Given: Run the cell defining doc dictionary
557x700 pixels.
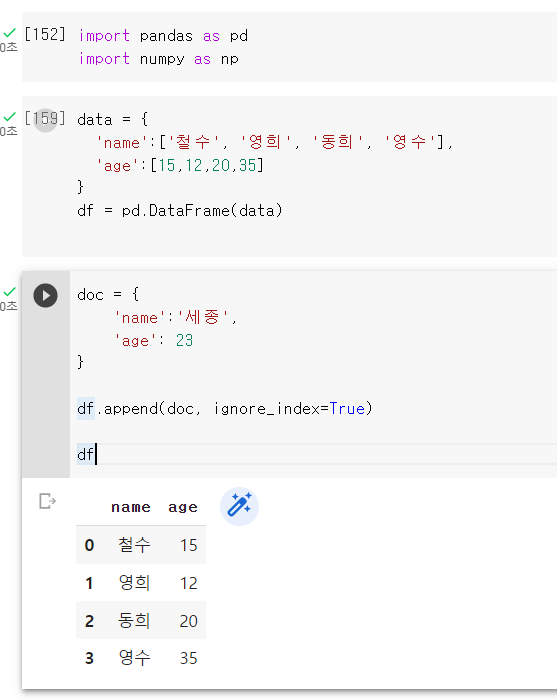Looking at the screenshot, I should [x=46, y=296].
